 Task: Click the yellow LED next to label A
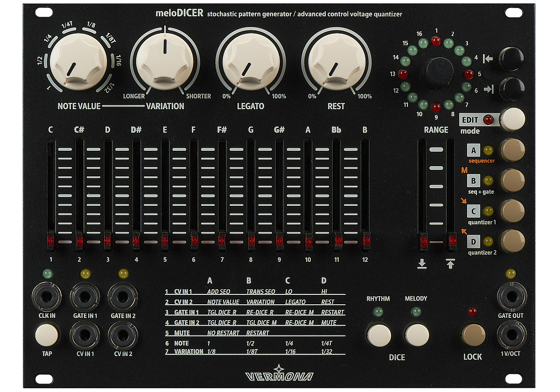[489, 150]
